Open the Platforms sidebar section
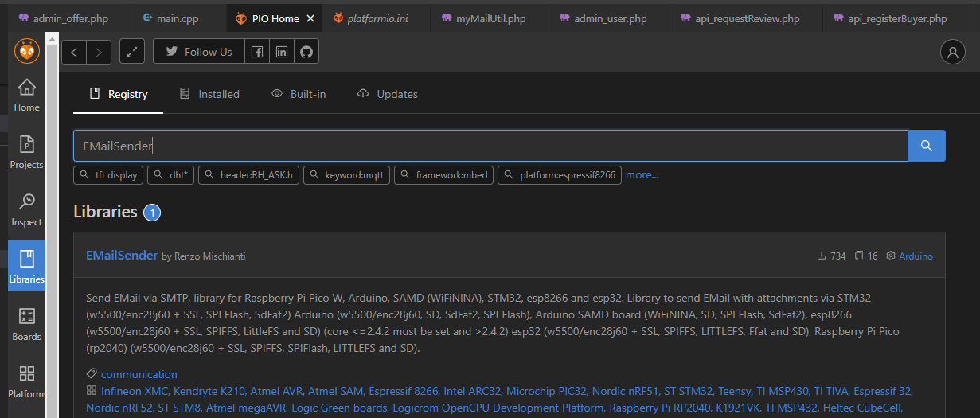The image size is (980, 418). click(26, 381)
